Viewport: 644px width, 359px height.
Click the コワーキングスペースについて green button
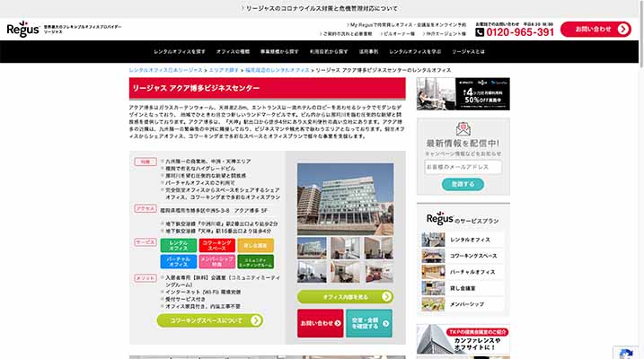coord(210,320)
